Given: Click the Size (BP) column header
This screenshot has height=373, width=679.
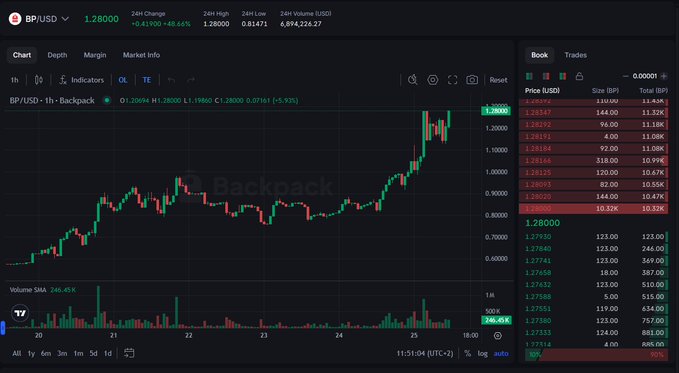Looking at the screenshot, I should pos(605,91).
